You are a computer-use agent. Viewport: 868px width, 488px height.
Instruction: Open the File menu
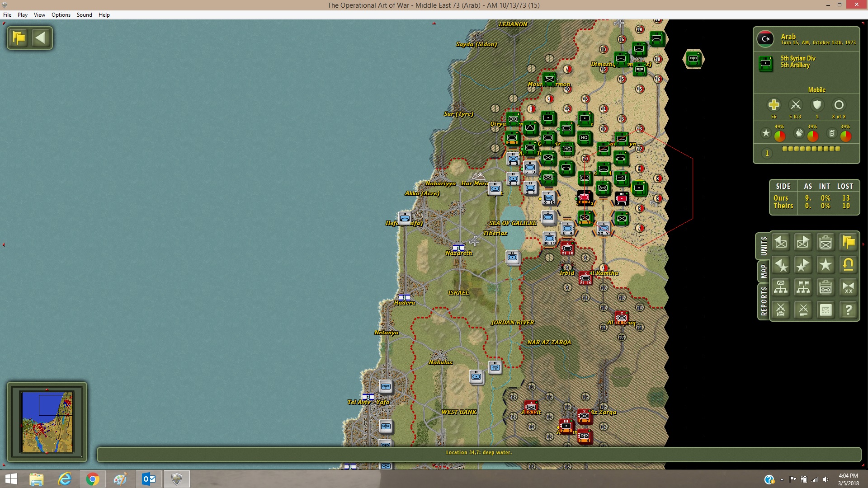click(7, 15)
